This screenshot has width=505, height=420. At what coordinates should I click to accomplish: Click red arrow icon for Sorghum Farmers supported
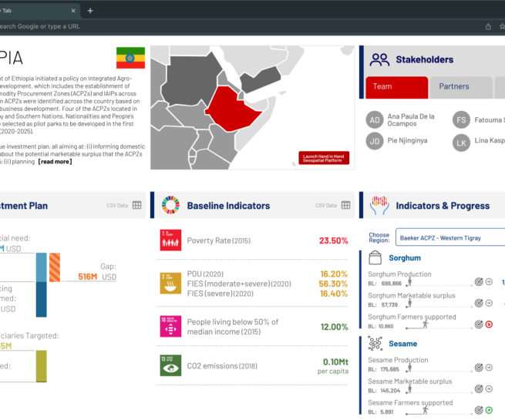pyautogui.click(x=489, y=324)
